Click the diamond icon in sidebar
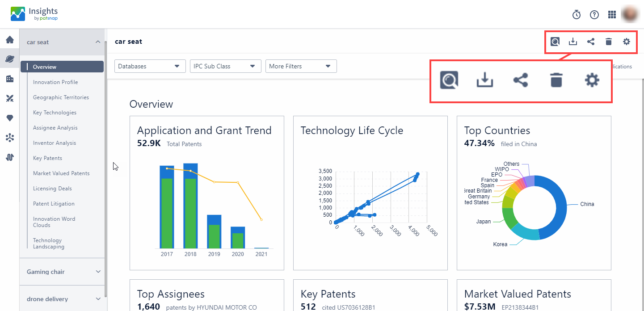The image size is (644, 311). pyautogui.click(x=9, y=118)
